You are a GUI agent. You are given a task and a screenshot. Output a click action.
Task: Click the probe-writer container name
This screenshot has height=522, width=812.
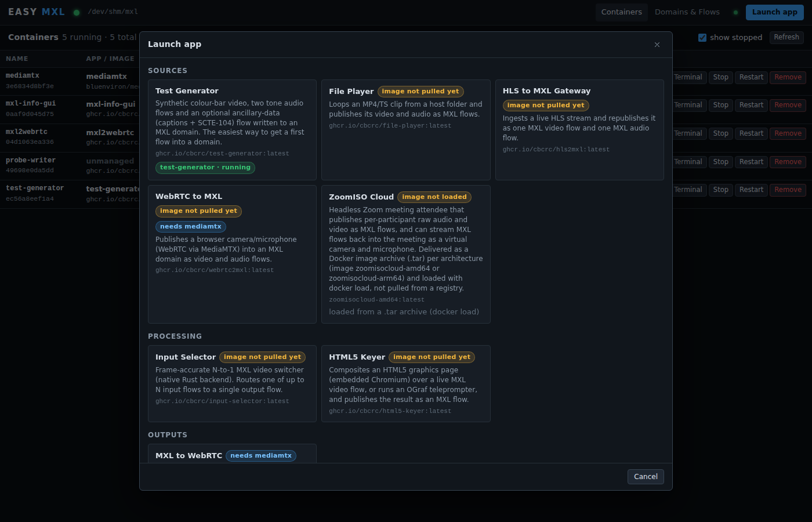click(x=31, y=160)
